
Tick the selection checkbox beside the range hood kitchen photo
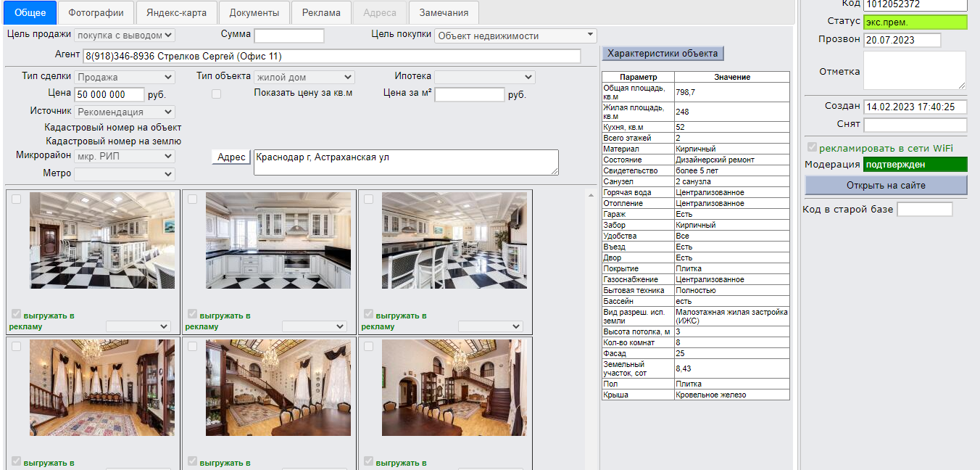tap(193, 199)
